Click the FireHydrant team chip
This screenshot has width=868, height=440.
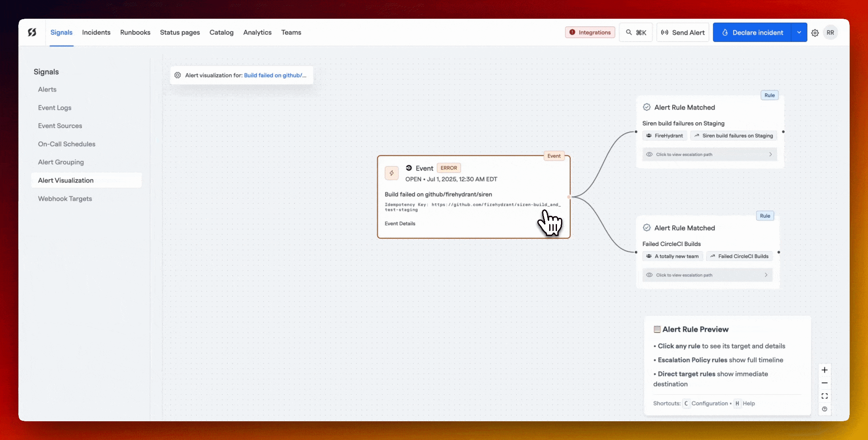click(x=665, y=136)
